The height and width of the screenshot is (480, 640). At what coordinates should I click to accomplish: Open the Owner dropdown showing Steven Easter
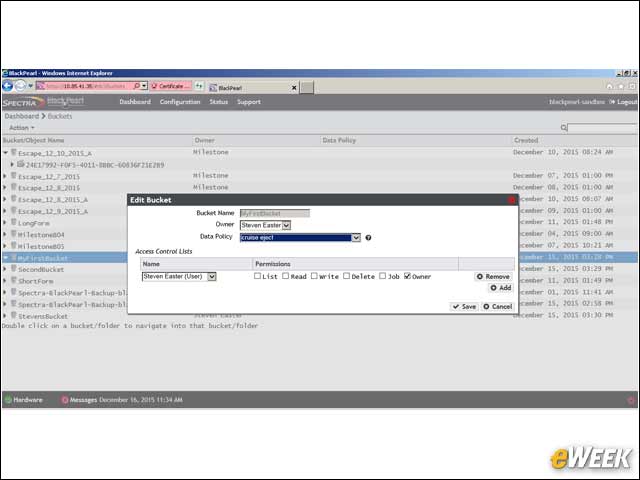(x=265, y=225)
